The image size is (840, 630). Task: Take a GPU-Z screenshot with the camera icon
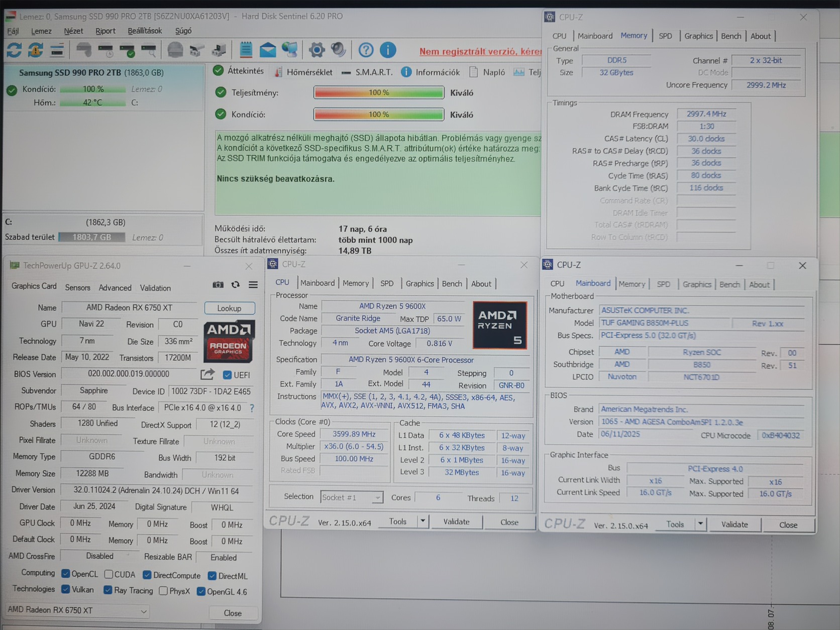pos(218,285)
